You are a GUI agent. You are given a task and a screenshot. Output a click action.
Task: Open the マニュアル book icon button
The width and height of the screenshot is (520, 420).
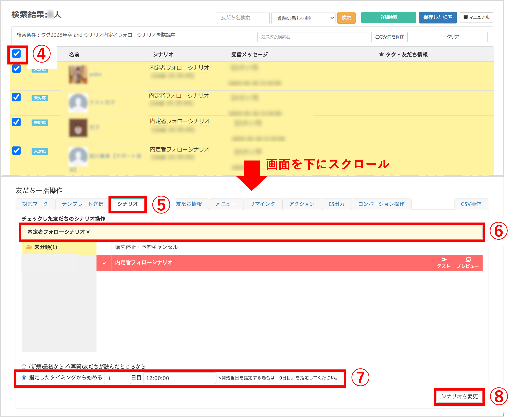(476, 17)
